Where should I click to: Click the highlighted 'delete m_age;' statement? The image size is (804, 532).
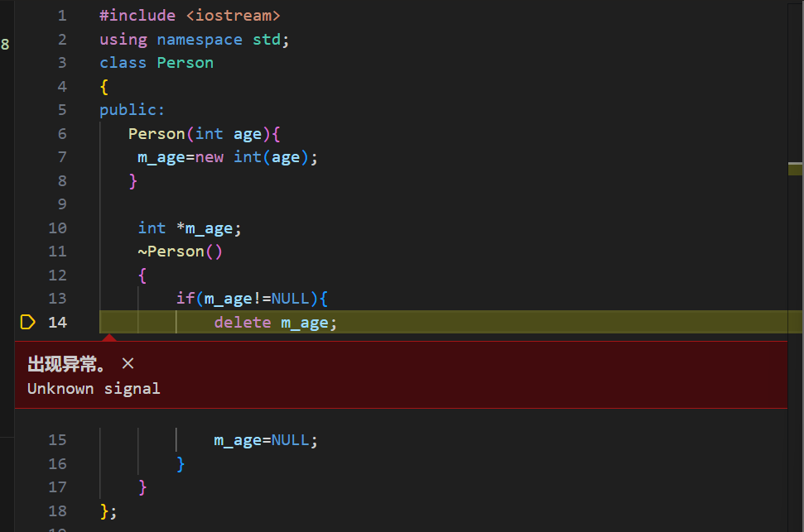click(276, 323)
